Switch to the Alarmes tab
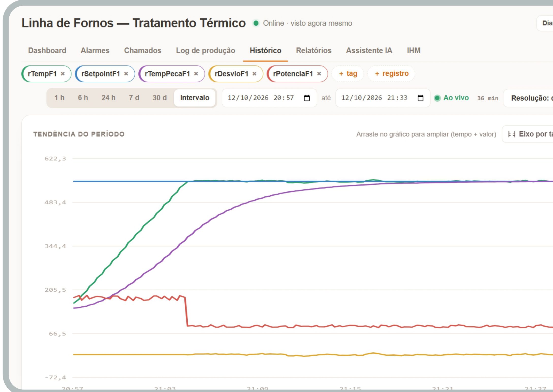The image size is (553, 392). pyautogui.click(x=95, y=50)
